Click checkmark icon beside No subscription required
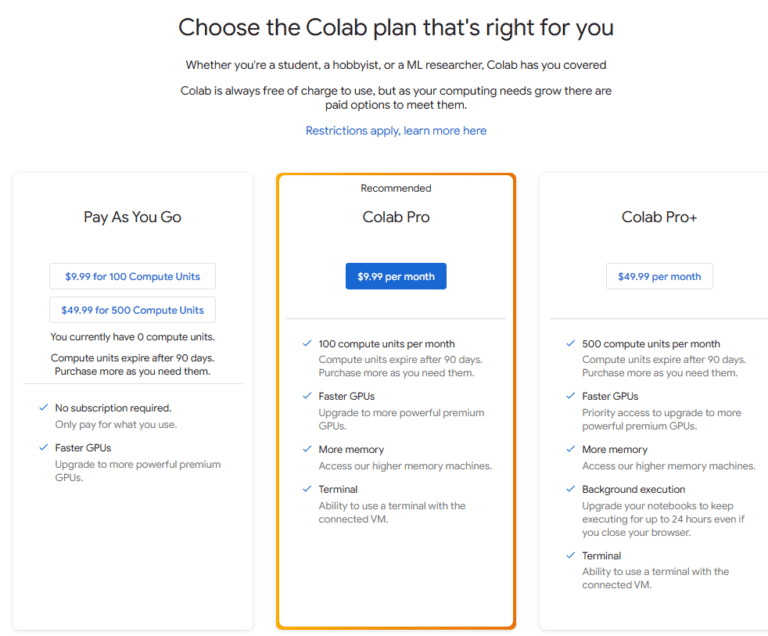The height and width of the screenshot is (636, 768). (43, 408)
